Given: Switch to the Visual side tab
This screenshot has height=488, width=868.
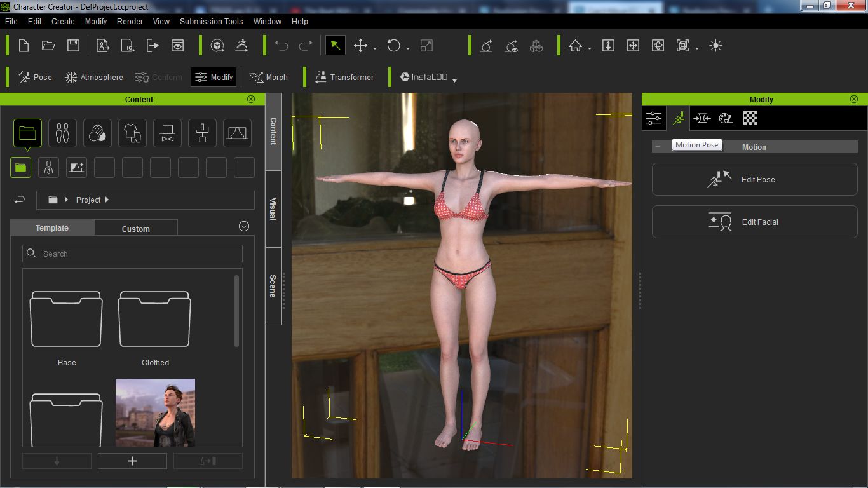Looking at the screenshot, I should click(273, 209).
